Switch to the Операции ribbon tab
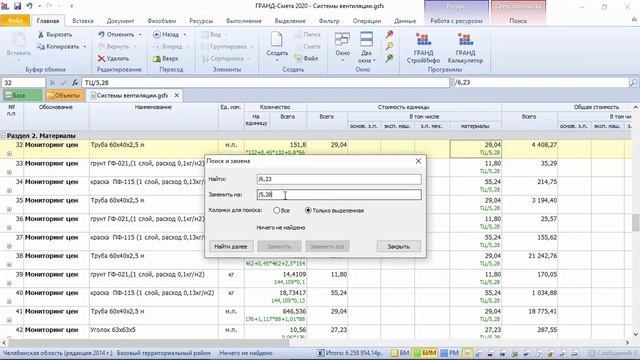The width and height of the screenshot is (640, 360). [x=367, y=21]
